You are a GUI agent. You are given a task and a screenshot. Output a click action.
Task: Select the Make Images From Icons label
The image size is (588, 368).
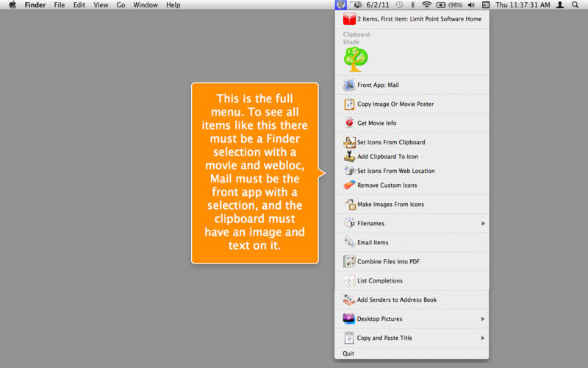pyautogui.click(x=390, y=205)
